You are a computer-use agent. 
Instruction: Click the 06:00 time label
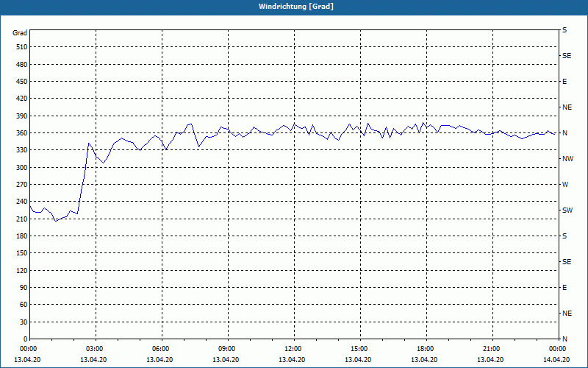(x=162, y=349)
